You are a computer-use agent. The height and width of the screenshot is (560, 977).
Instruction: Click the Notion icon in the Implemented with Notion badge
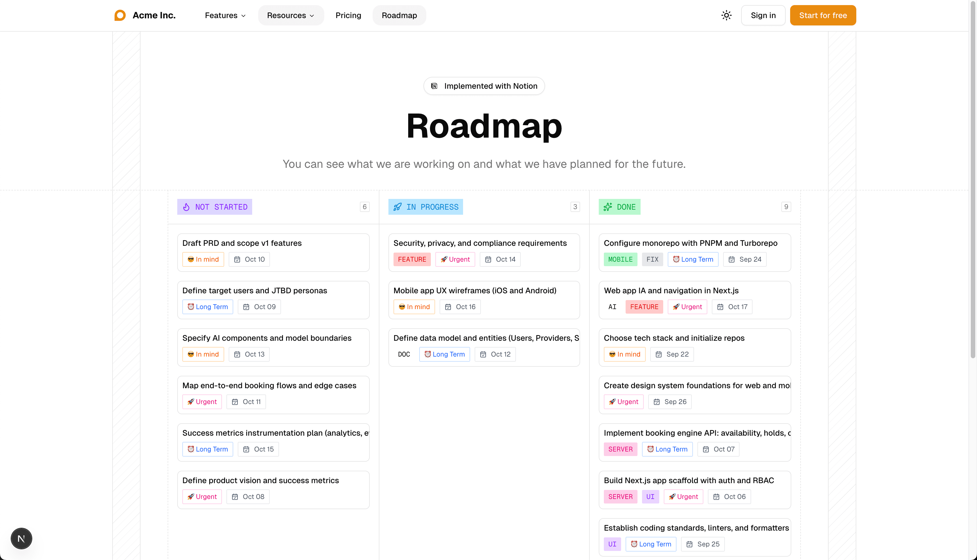click(434, 86)
